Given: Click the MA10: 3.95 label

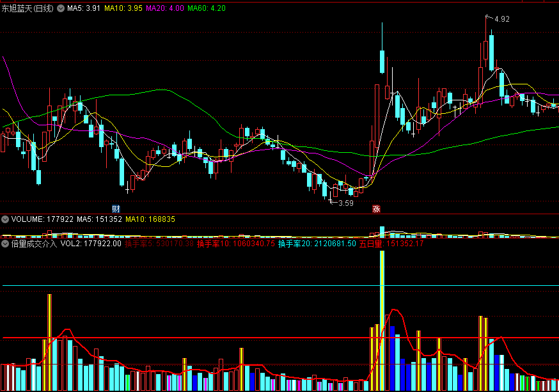Looking at the screenshot, I should [123, 8].
